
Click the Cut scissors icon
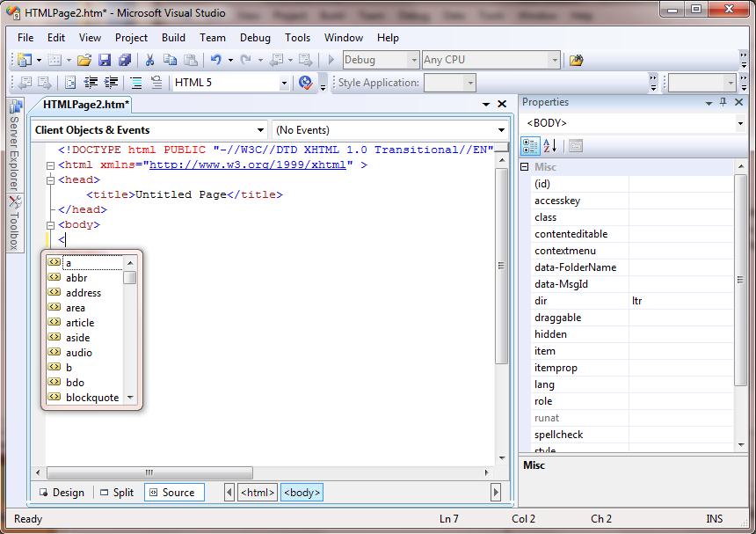click(x=150, y=60)
